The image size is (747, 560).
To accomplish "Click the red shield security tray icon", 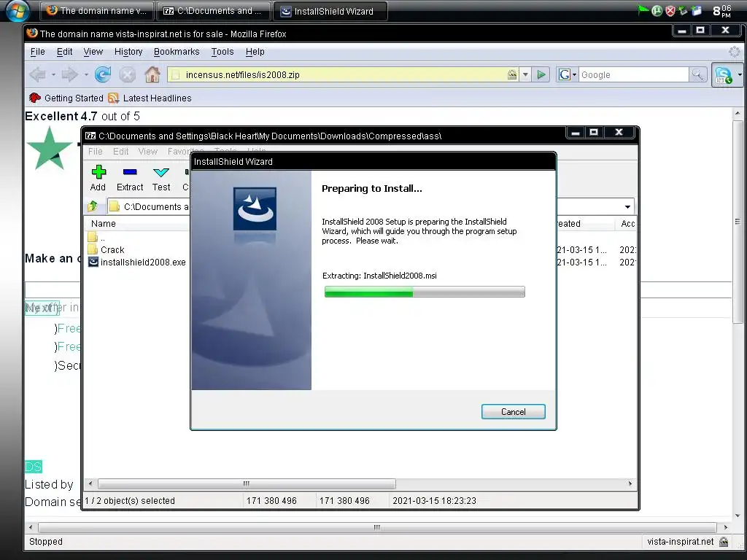I will tap(670, 10).
